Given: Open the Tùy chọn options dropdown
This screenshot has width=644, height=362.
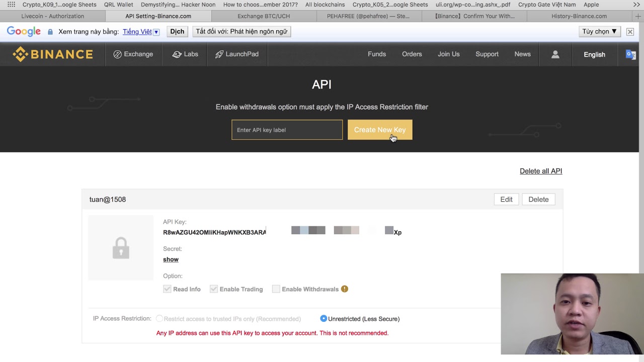Looking at the screenshot, I should [600, 31].
